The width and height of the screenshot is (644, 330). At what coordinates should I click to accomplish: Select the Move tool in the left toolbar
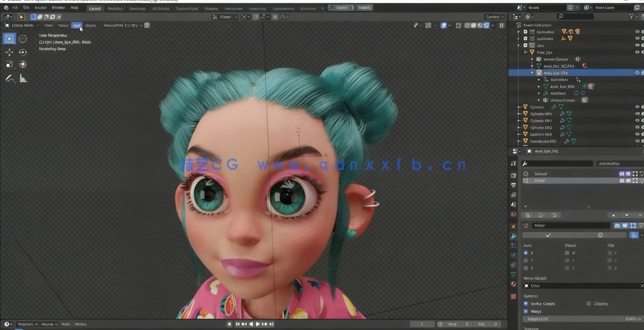coord(9,52)
